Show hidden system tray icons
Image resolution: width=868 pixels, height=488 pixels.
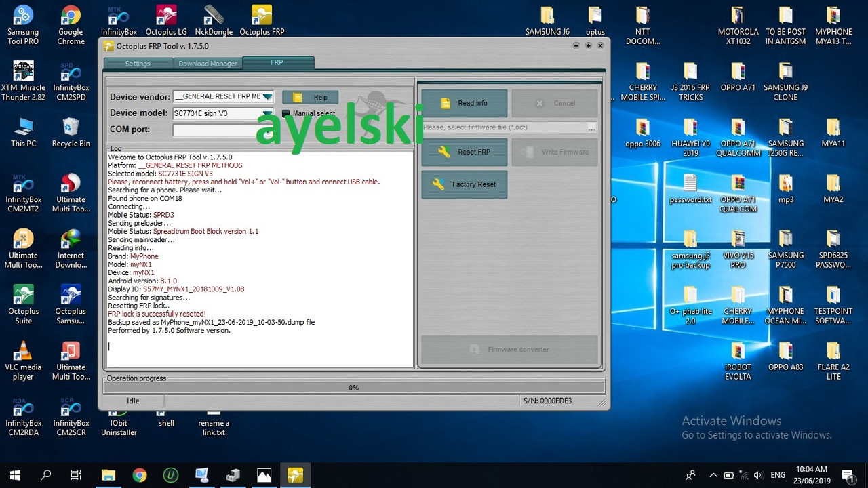[x=713, y=475]
